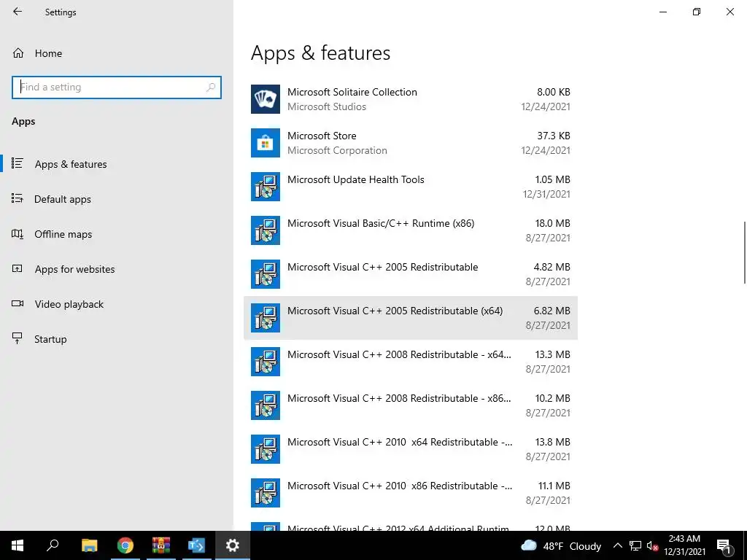Screen dimensions: 747x560
Task: Select Microsoft Update Health Tools entry
Action: 411,187
